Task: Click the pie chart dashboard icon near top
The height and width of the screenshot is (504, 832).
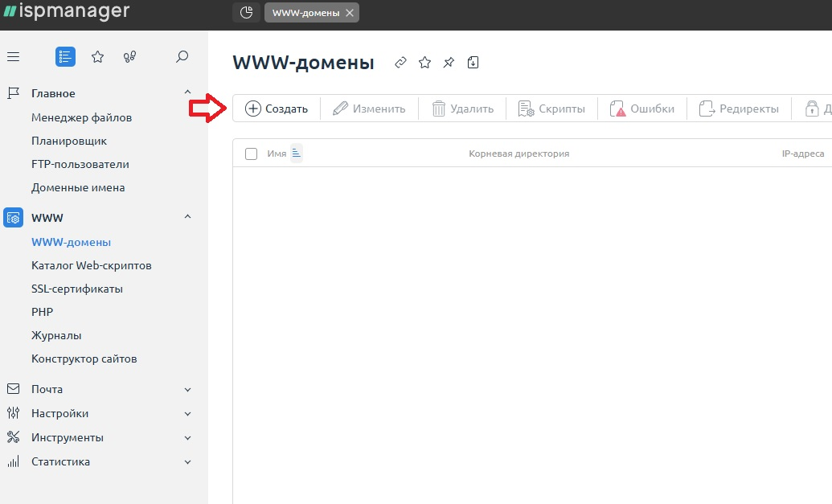Action: coord(246,12)
